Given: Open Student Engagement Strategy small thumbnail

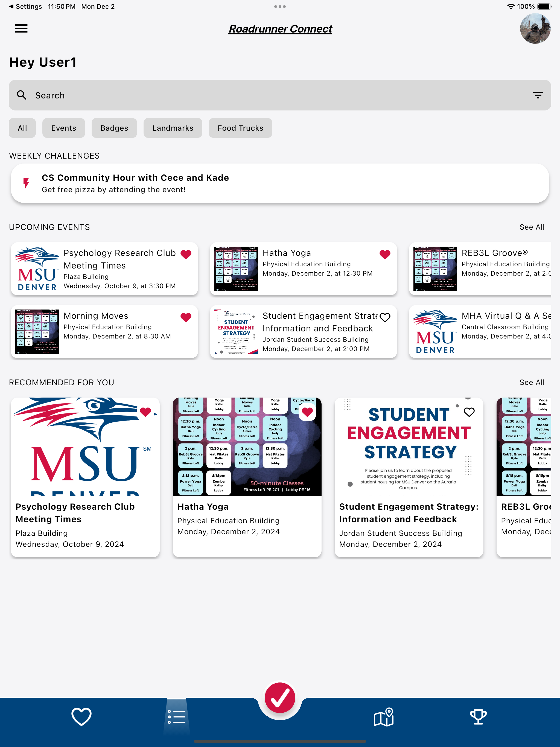Looking at the screenshot, I should (236, 332).
